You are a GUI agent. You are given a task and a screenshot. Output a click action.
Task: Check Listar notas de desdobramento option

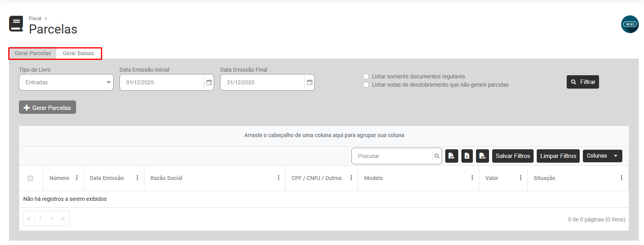(366, 85)
